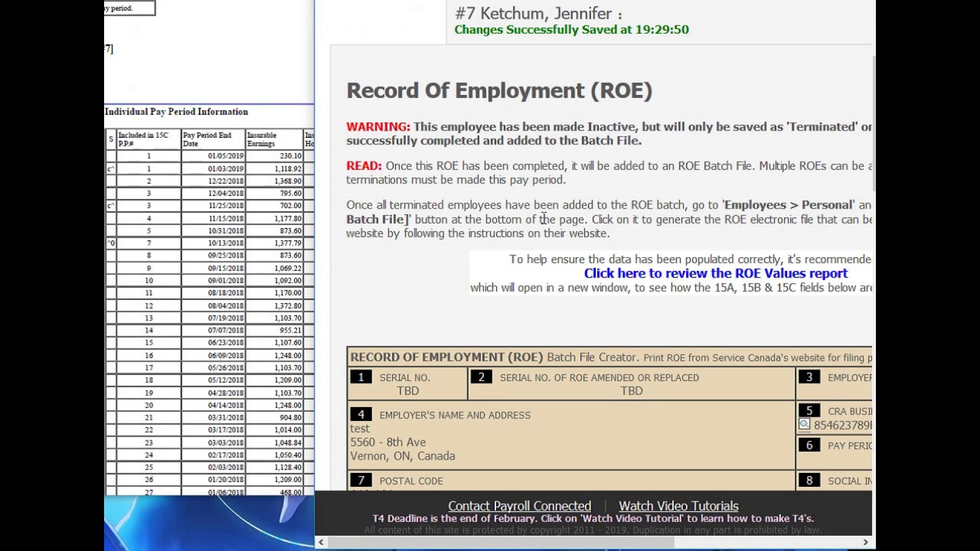This screenshot has height=551, width=980.
Task: Click the horizontal scrollbar left arrow
Action: point(321,543)
